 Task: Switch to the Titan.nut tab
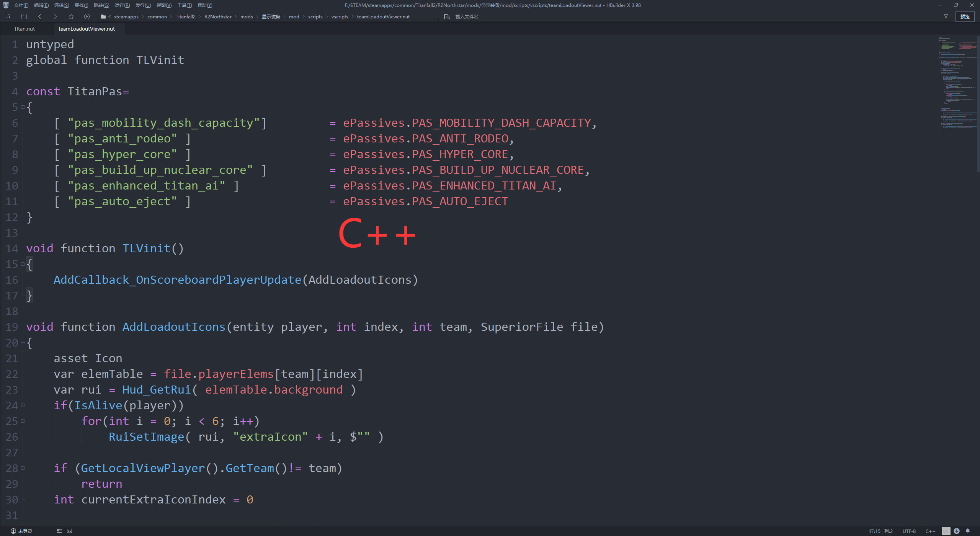point(24,29)
